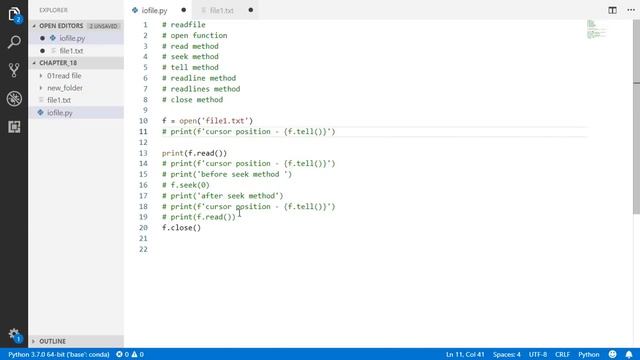The height and width of the screenshot is (360, 640).
Task: Click the print(f.read()) line 13
Action: 194,153
